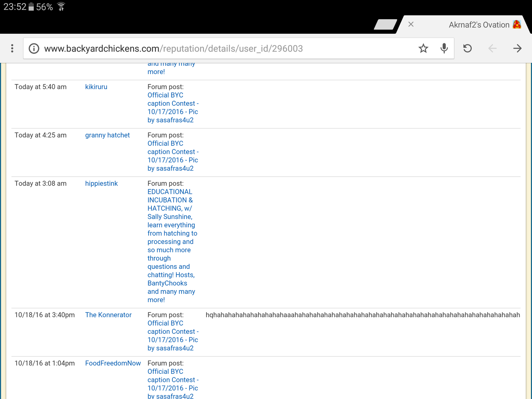532x399 pixels.
Task: Open The Konnerator's profile
Action: (x=108, y=315)
